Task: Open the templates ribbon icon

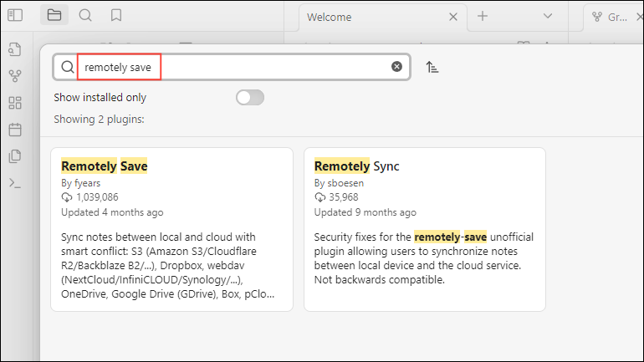Action: (x=15, y=156)
